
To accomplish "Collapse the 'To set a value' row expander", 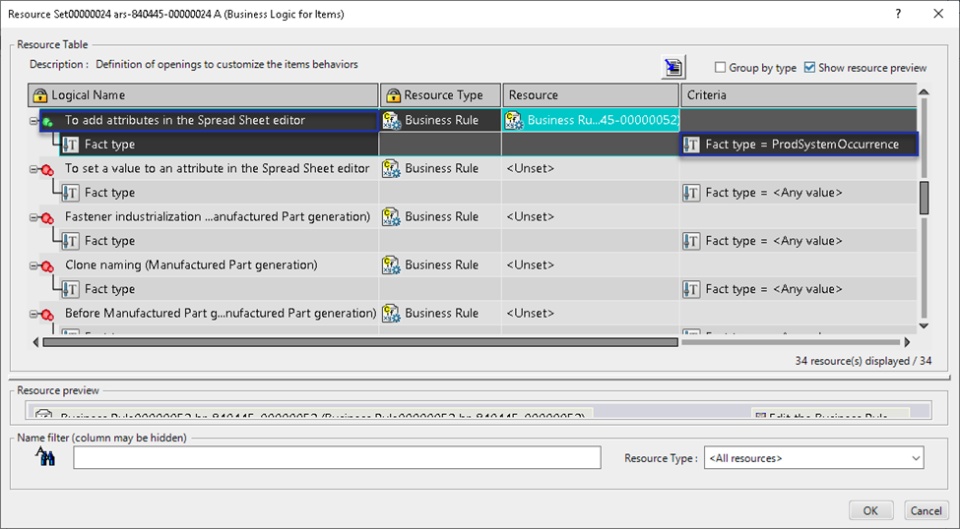I will click(x=34, y=170).
